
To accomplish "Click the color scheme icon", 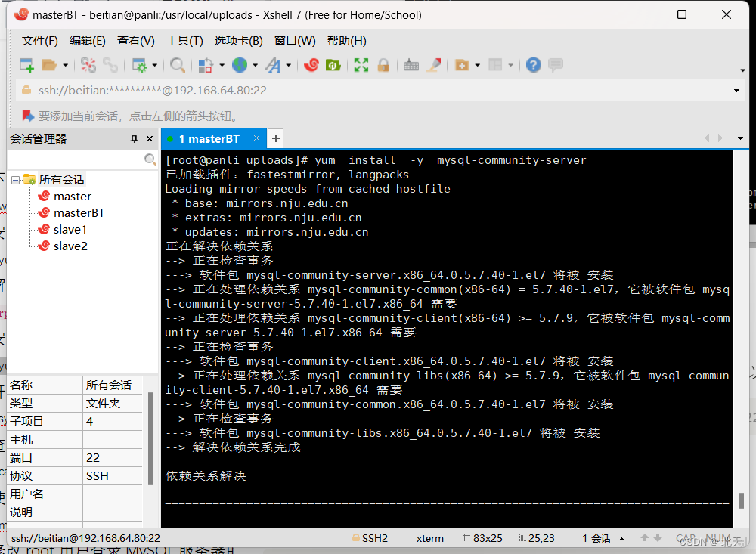I will [206, 64].
